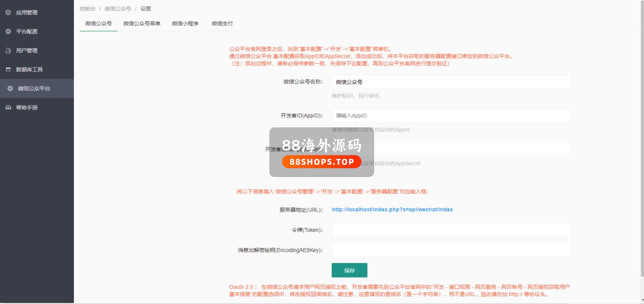This screenshot has height=304, width=644.
Task: Click the 应用管理 cube icon in sidebar
Action: (8, 12)
